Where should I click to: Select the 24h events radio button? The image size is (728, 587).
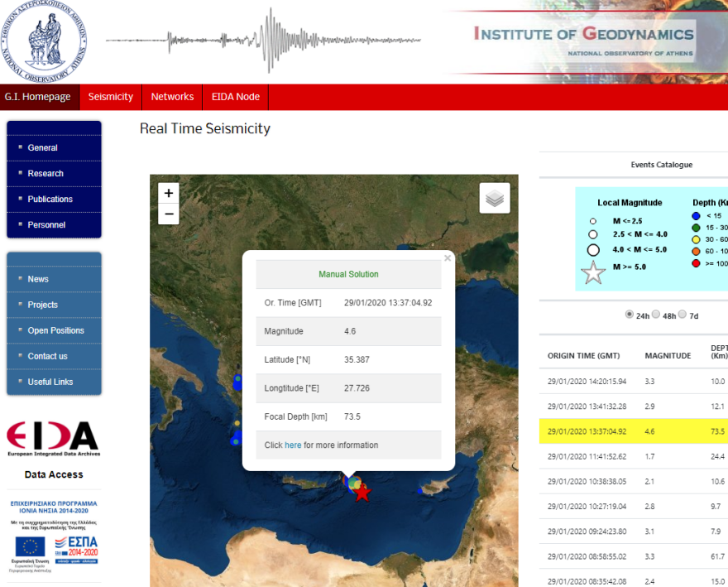[629, 315]
